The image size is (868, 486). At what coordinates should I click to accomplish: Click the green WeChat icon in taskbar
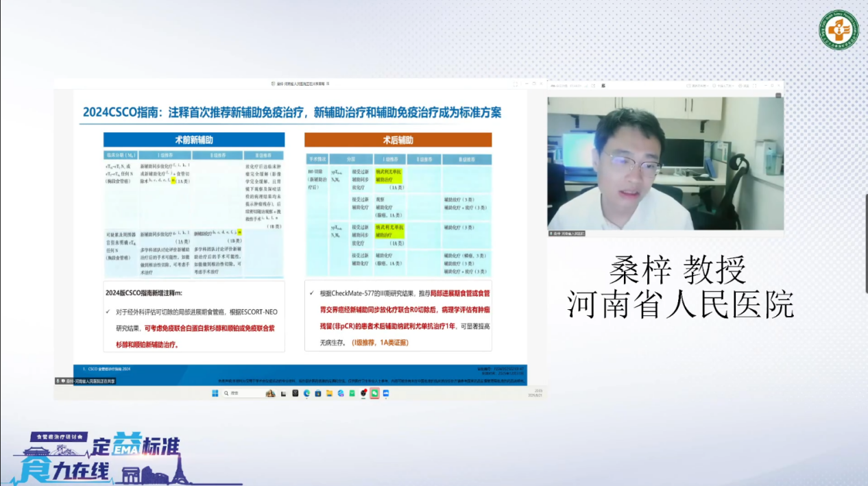click(352, 393)
